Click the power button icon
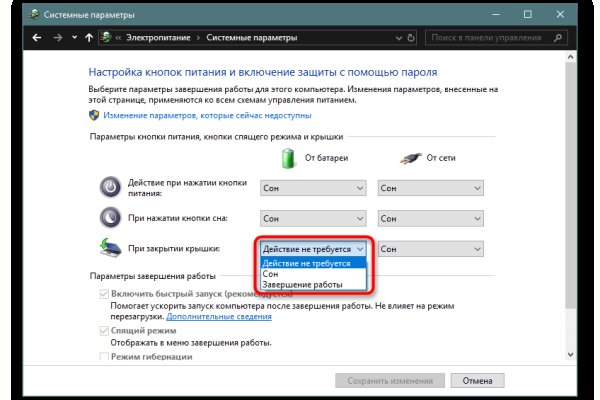The width and height of the screenshot is (600, 400). coord(109,187)
